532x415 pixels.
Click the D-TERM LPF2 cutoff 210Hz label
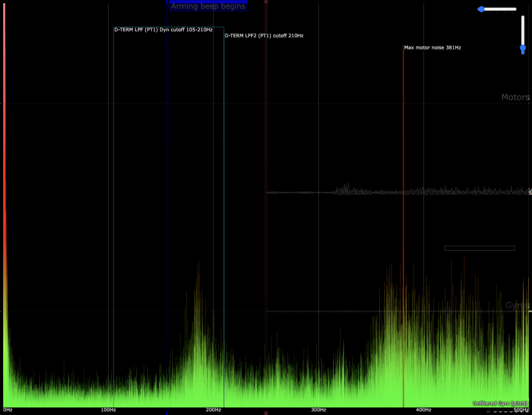pyautogui.click(x=264, y=36)
